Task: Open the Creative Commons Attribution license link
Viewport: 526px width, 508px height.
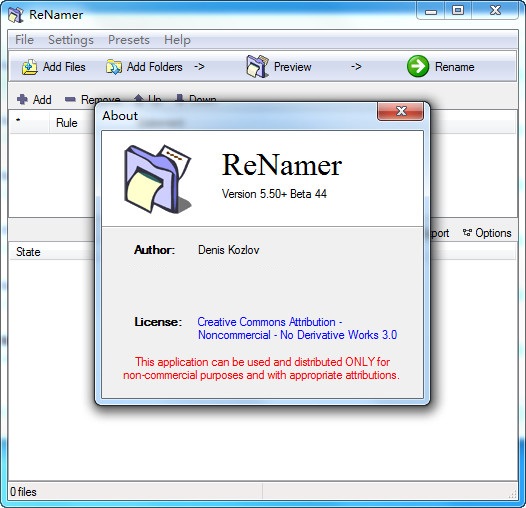Action: (270, 322)
